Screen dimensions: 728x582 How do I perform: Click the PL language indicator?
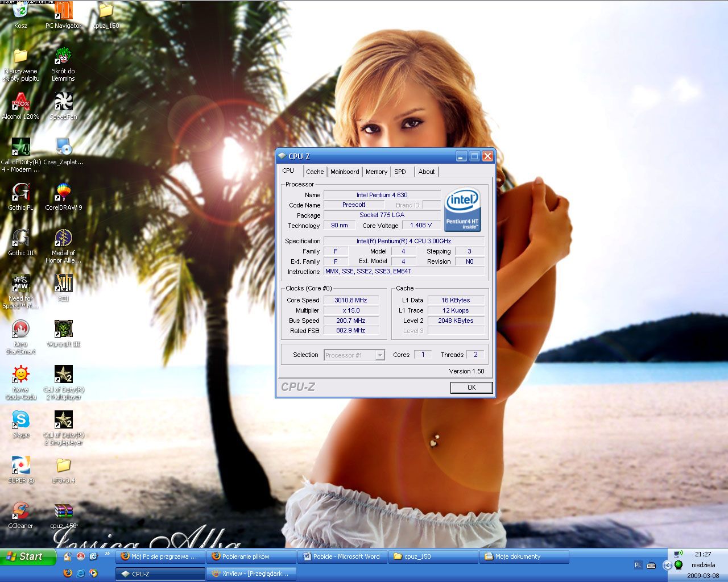[x=638, y=566]
